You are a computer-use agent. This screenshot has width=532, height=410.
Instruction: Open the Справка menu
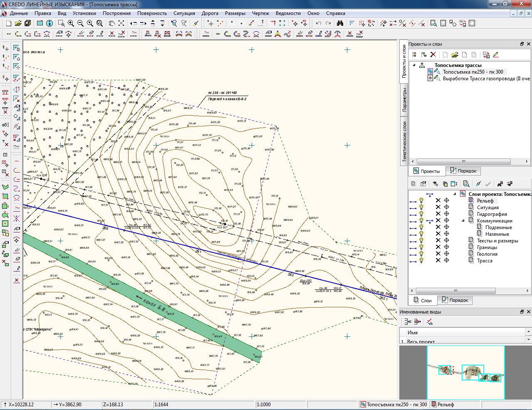click(335, 13)
